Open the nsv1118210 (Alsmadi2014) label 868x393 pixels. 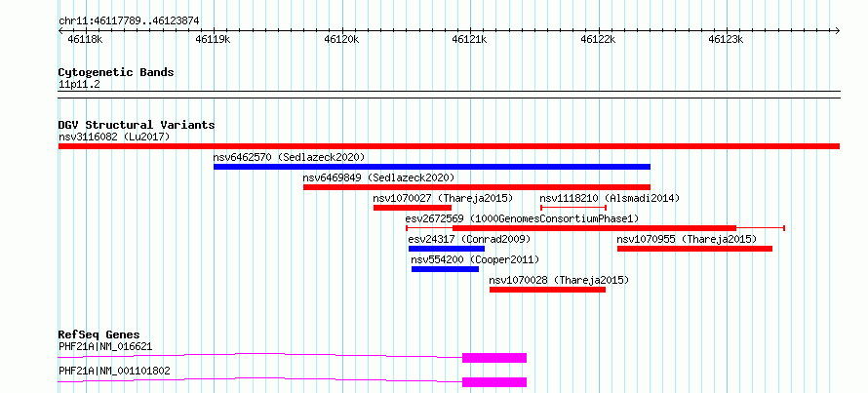click(610, 198)
